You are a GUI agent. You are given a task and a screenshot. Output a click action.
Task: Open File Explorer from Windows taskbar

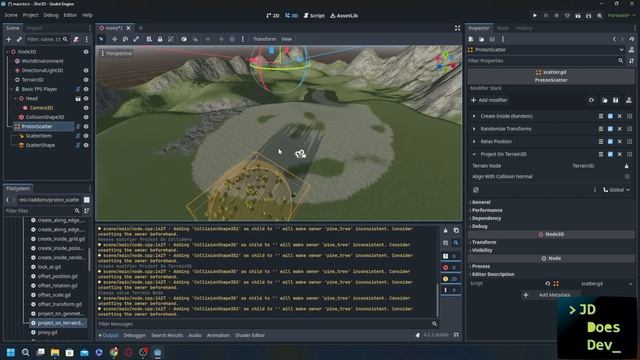tap(55, 352)
